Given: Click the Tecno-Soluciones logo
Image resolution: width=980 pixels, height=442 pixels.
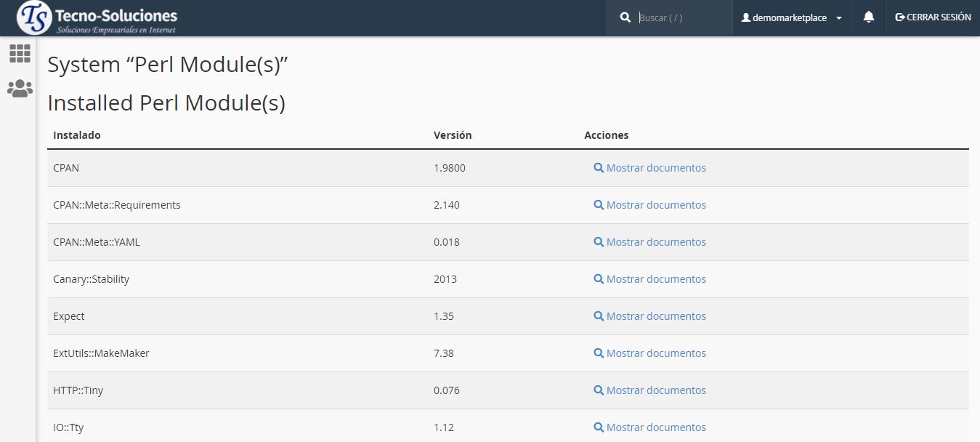Looking at the screenshot, I should 97,18.
